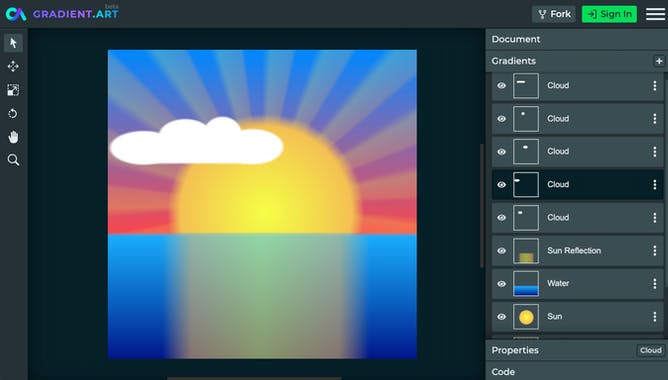Open the hamburger main menu
The image size is (668, 380).
point(655,14)
